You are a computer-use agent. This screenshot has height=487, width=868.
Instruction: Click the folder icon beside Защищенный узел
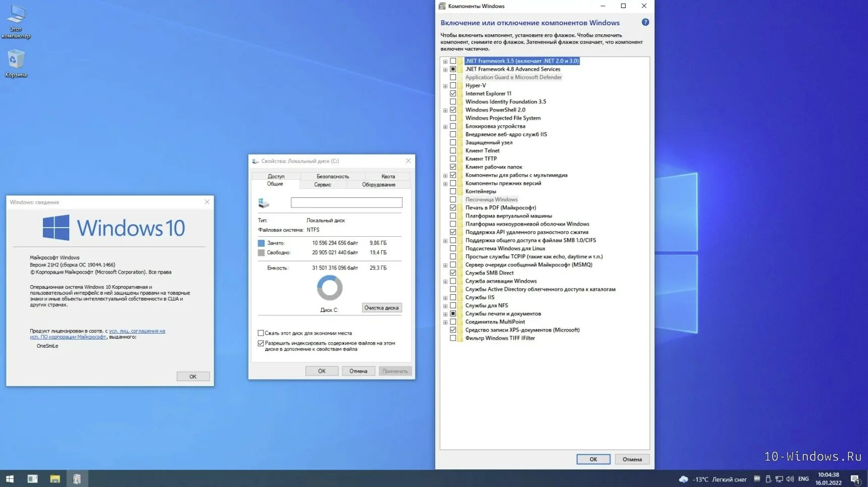coord(460,143)
